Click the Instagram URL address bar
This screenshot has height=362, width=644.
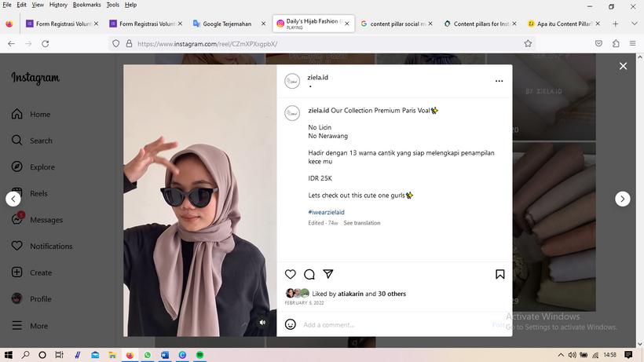pyautogui.click(x=320, y=43)
